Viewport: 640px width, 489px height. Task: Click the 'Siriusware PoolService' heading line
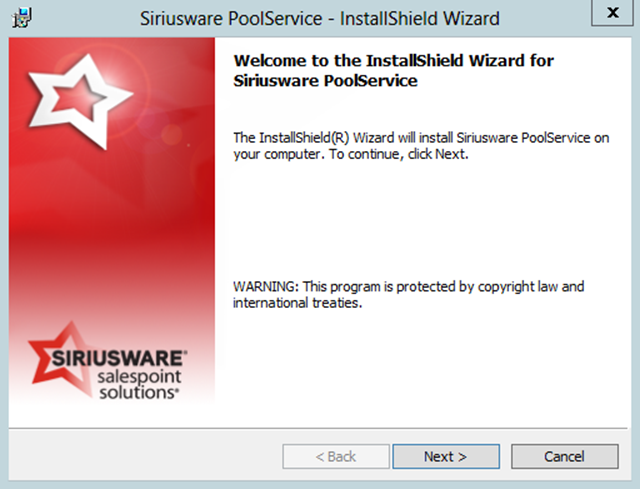[324, 81]
